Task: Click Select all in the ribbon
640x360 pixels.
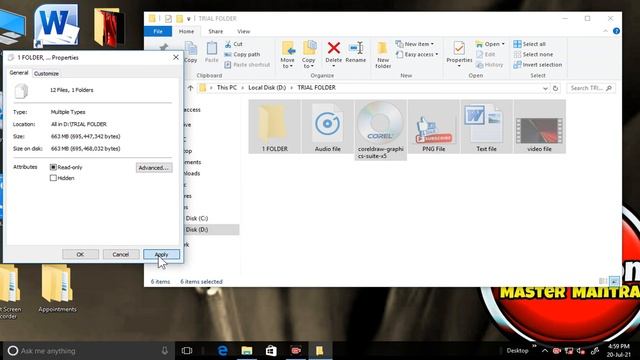Action: (530, 44)
